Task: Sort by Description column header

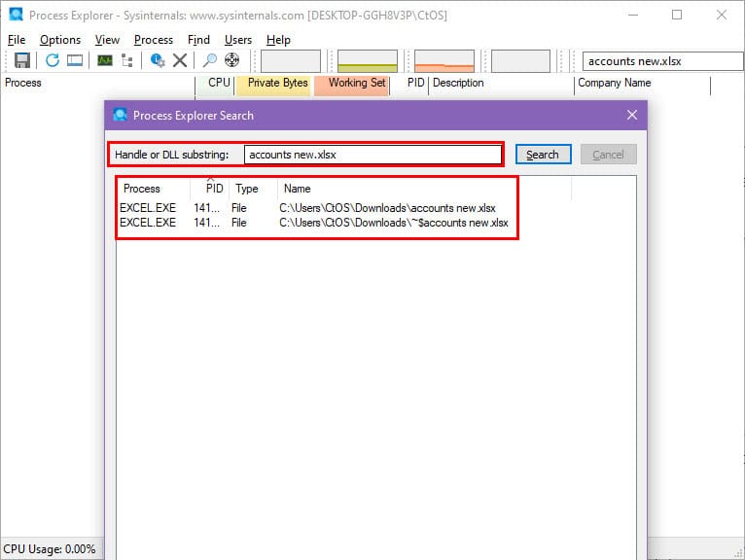Action: pyautogui.click(x=501, y=83)
